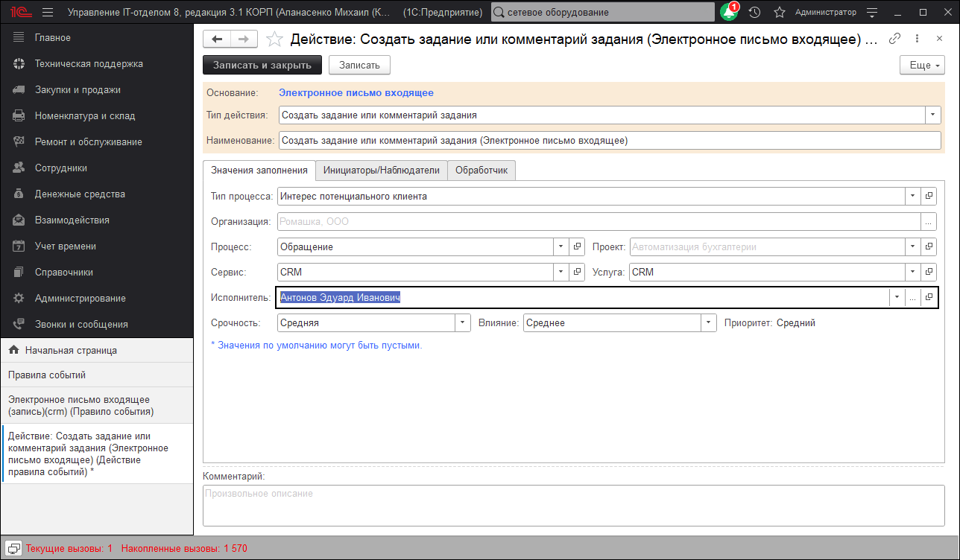Expand the Влияние dropdown list
Screen dimensions: 960x560
click(707, 322)
